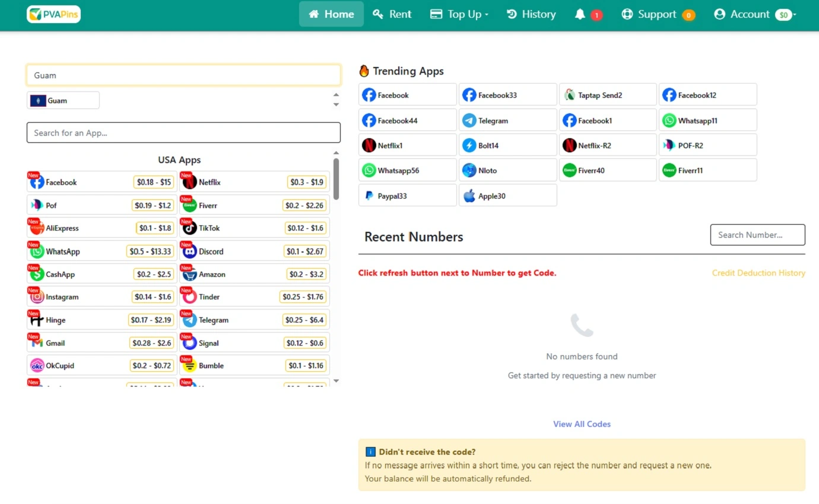
Task: Select trending app Netflix-R2
Action: 608,145
